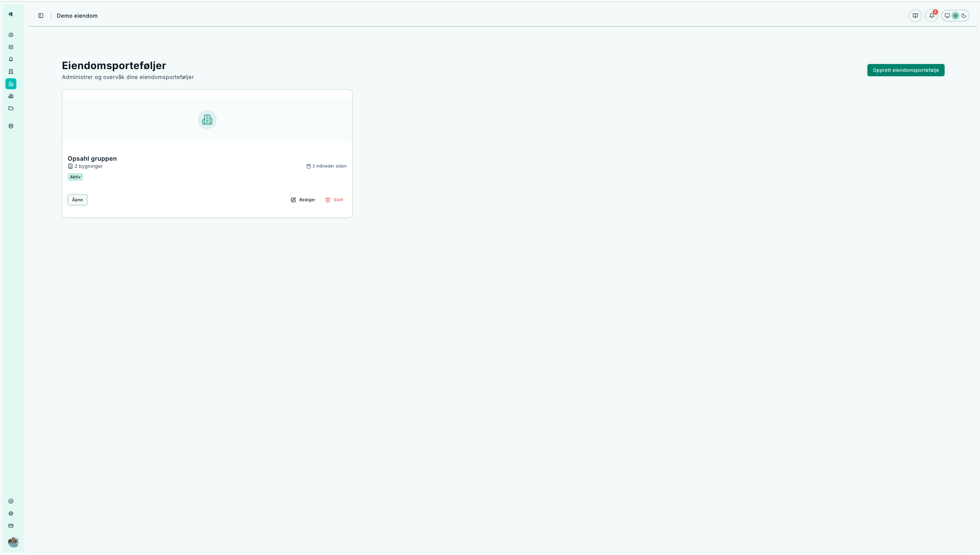Open the database icon in sidebar
980x555 pixels.
[11, 126]
